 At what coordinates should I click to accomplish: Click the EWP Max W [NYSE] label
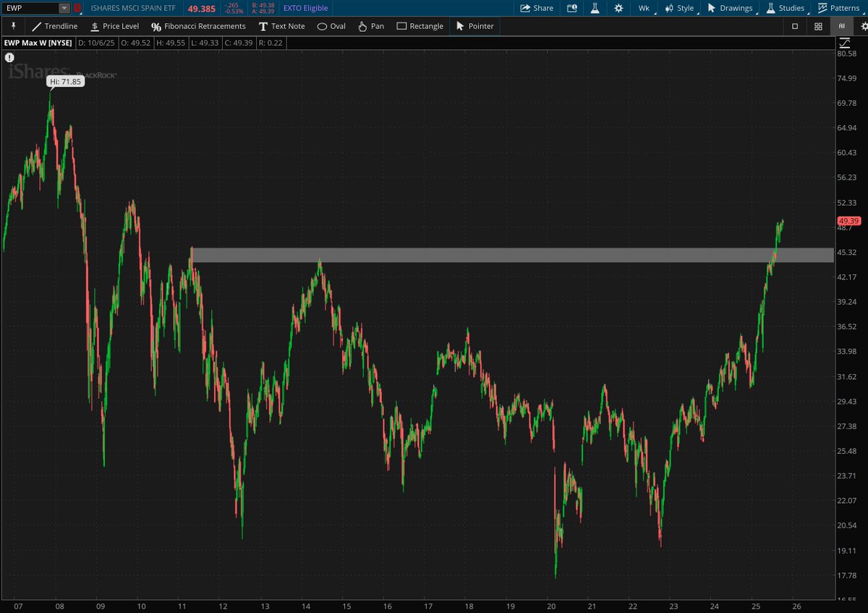(38, 43)
